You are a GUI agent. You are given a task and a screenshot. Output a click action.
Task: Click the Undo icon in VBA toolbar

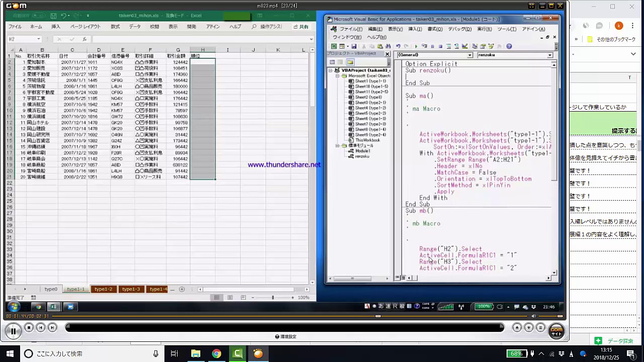point(398,46)
